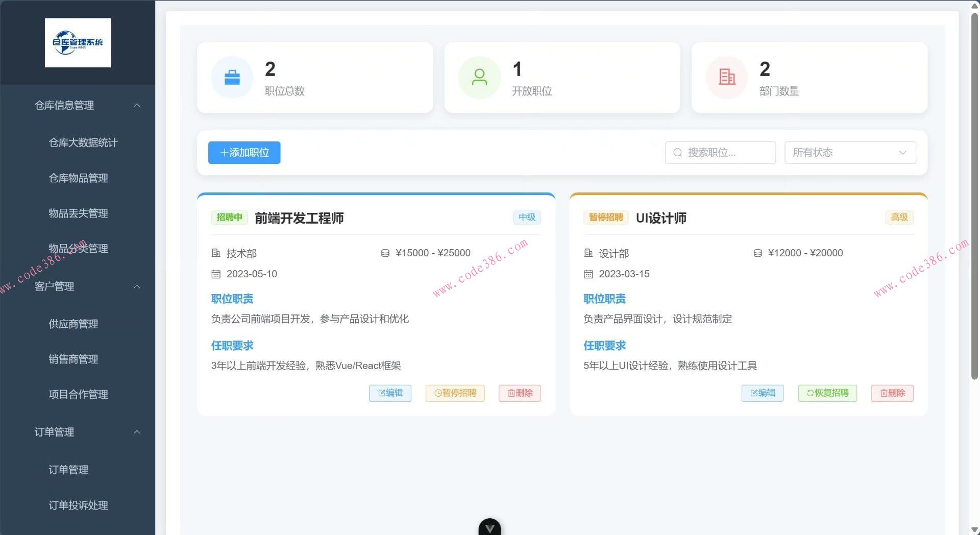Click the search input field 搜索职位
980x535 pixels.
(x=725, y=153)
